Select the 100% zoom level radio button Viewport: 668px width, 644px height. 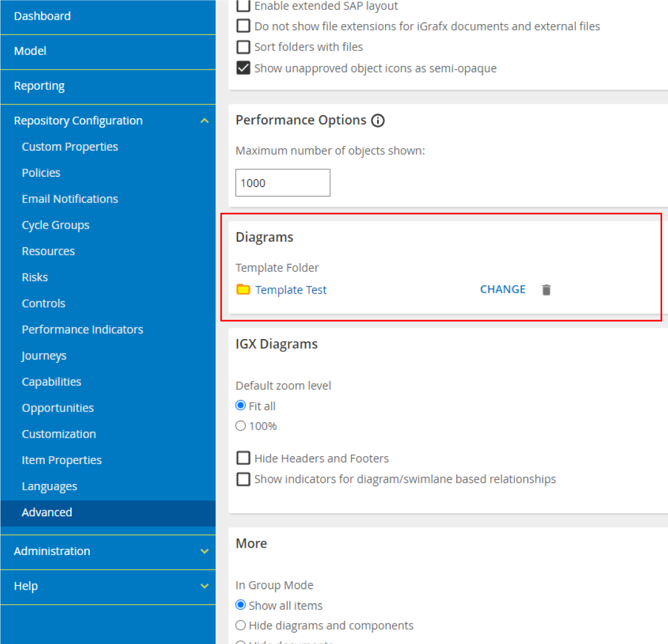(241, 426)
